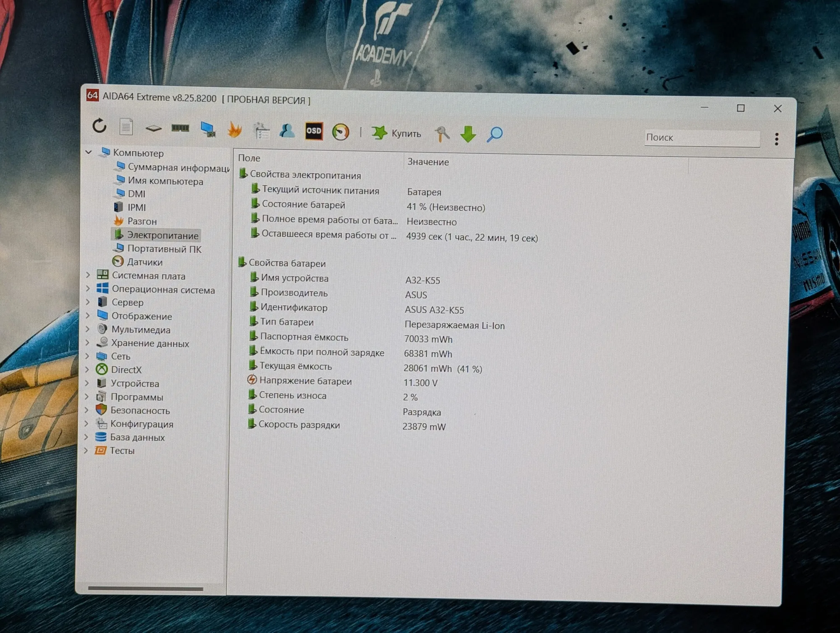840x633 pixels.
Task: Collapse the Компьютер tree node
Action: coord(89,152)
